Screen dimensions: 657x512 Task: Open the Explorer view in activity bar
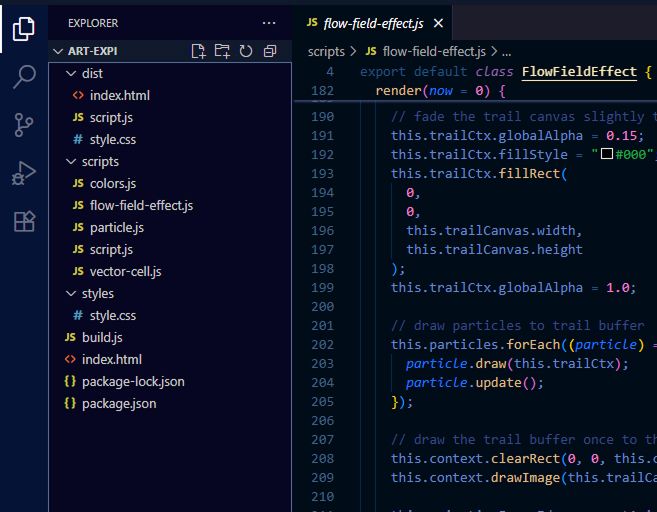(24, 30)
